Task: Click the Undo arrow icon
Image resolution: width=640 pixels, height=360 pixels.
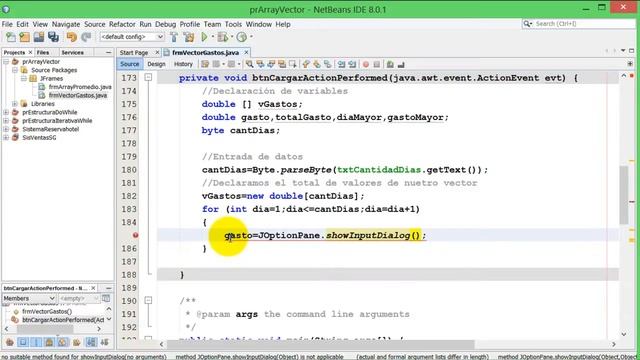Action: [x=72, y=37]
